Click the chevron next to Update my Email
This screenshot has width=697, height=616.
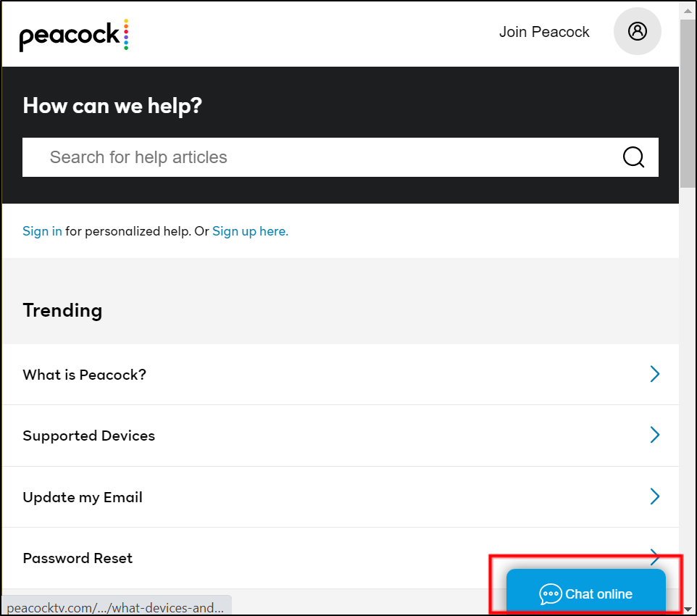[654, 496]
